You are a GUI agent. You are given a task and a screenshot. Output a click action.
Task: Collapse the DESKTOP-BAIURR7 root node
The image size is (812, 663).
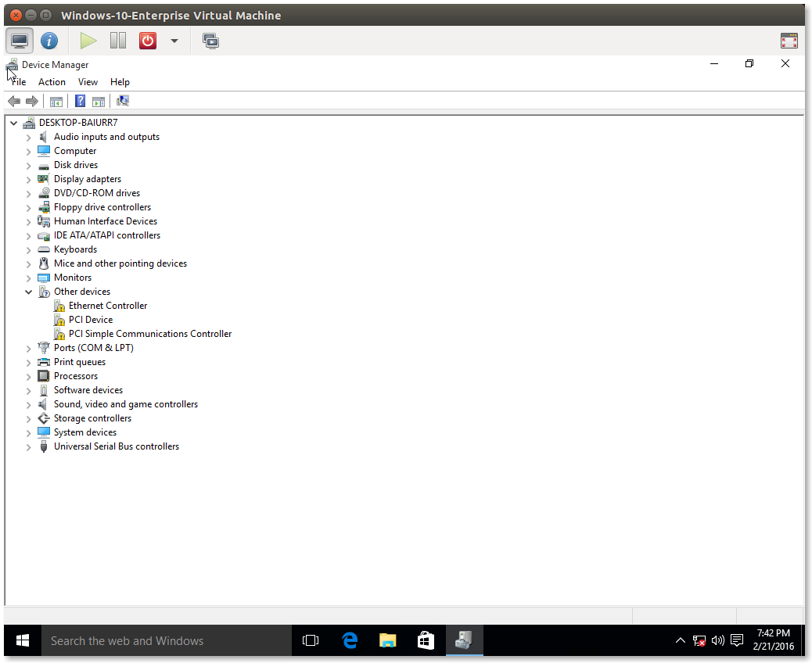[14, 124]
